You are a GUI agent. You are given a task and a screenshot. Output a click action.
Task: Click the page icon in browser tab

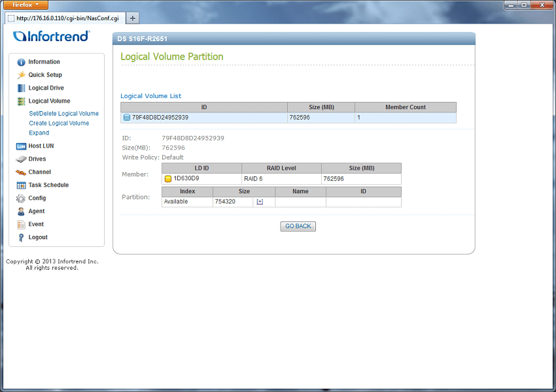(11, 18)
